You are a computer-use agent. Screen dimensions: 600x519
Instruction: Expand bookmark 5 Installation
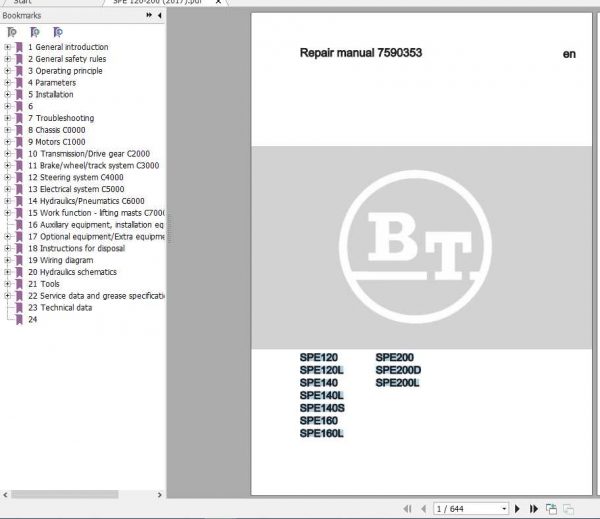7,94
